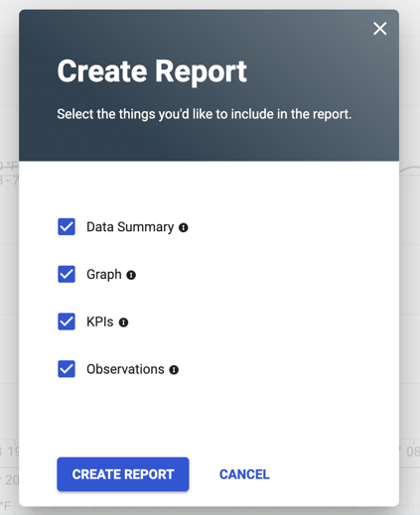The image size is (420, 515).
Task: Click the Observations label text
Action: (x=125, y=369)
